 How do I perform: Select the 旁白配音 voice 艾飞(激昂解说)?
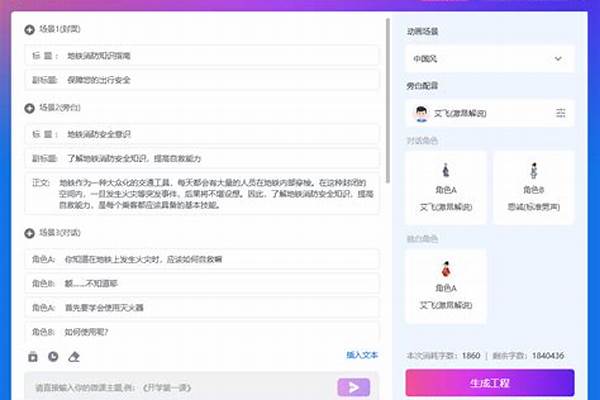pos(490,113)
